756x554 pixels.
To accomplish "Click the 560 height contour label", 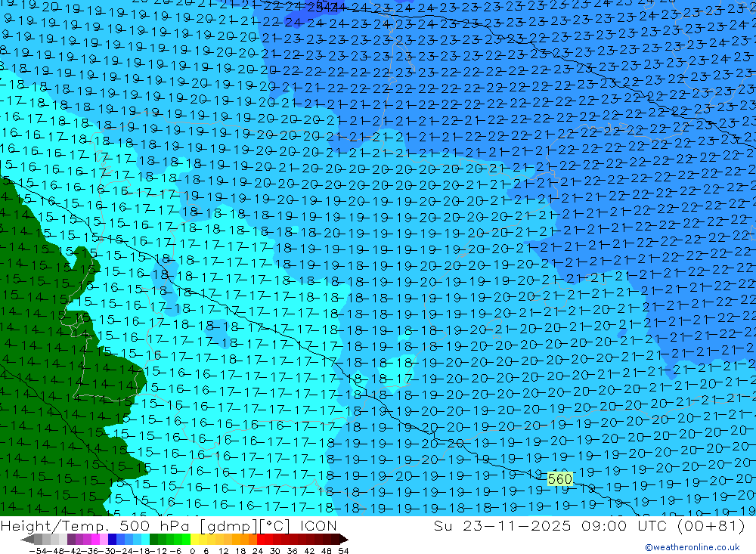I will click(559, 478).
